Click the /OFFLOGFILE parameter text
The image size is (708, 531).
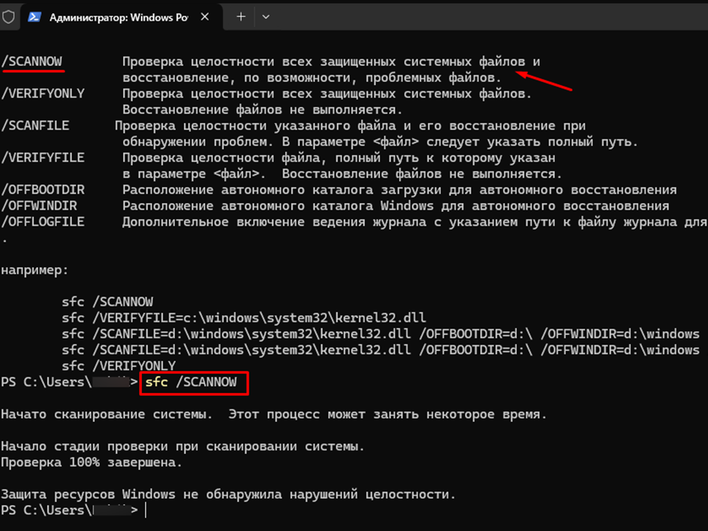coord(43,222)
